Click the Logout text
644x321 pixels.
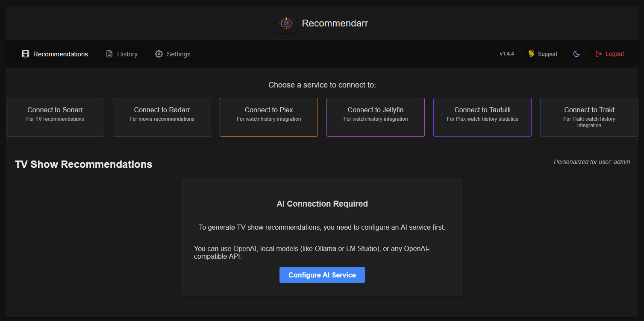tap(615, 54)
